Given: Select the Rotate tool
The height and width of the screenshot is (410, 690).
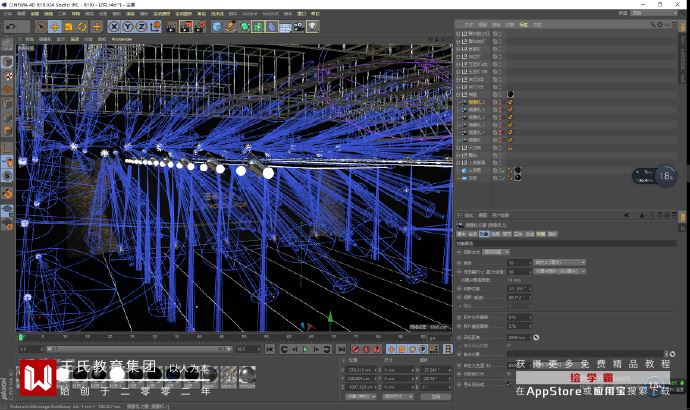Looking at the screenshot, I should tap(83, 26).
